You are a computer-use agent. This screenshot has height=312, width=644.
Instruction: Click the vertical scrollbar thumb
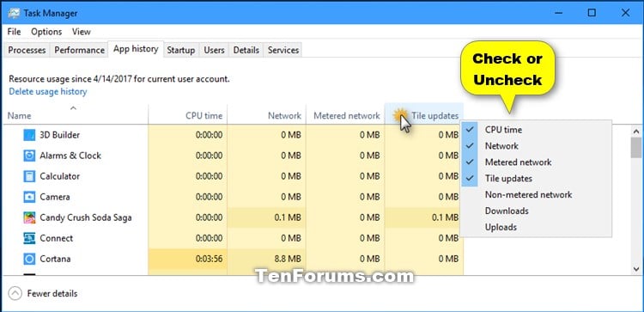[636, 148]
